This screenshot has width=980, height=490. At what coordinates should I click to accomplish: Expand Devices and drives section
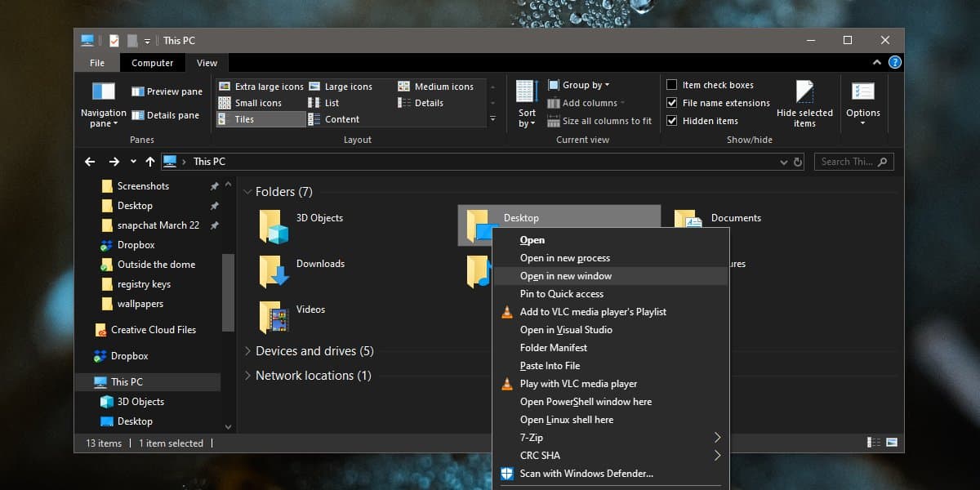(247, 350)
